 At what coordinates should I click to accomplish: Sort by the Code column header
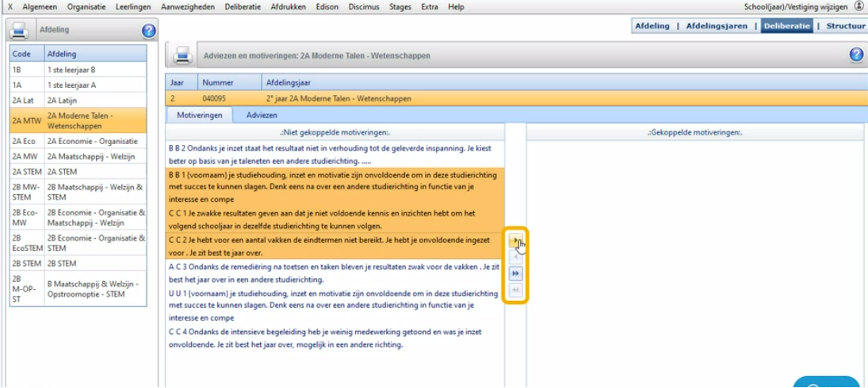(22, 54)
